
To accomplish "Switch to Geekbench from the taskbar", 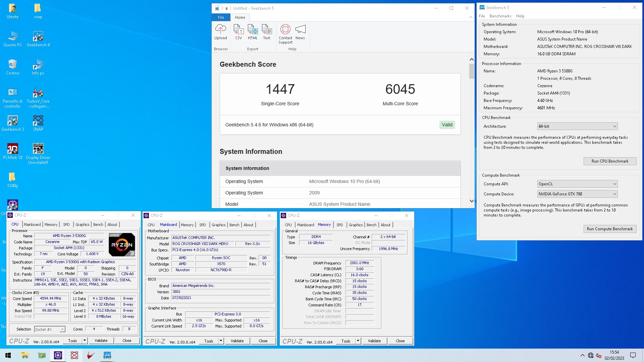I will coord(107,355).
